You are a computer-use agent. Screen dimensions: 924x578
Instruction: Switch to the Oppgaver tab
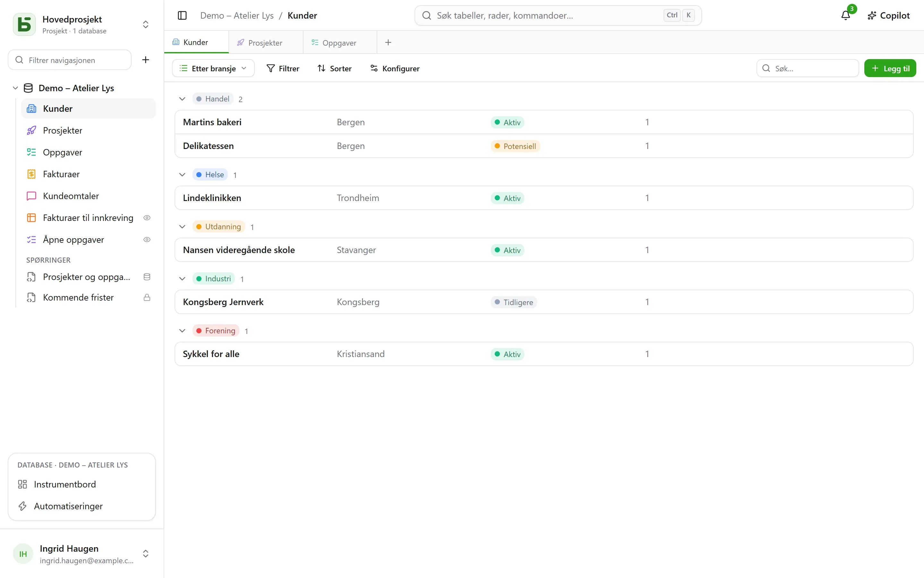point(339,42)
